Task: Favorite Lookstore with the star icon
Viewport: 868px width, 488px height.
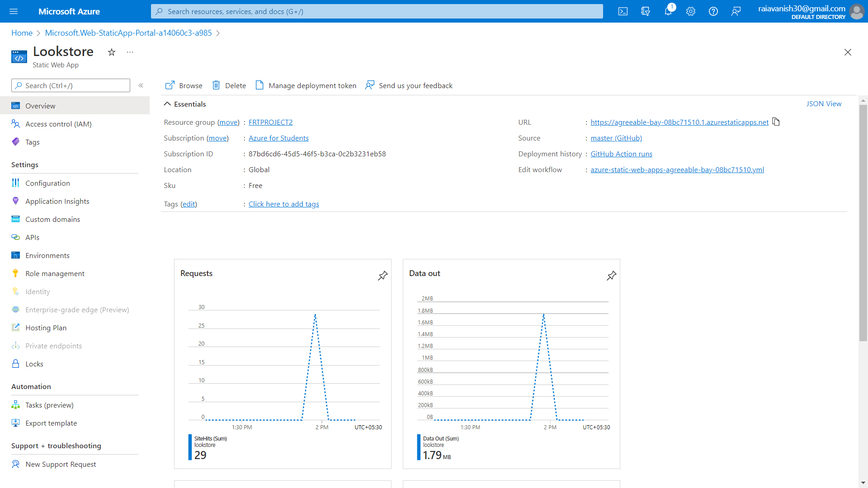Action: click(x=112, y=52)
